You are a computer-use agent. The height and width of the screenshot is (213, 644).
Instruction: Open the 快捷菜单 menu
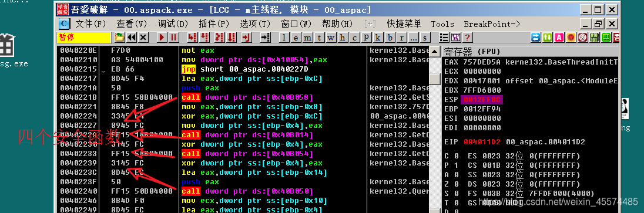pos(404,24)
